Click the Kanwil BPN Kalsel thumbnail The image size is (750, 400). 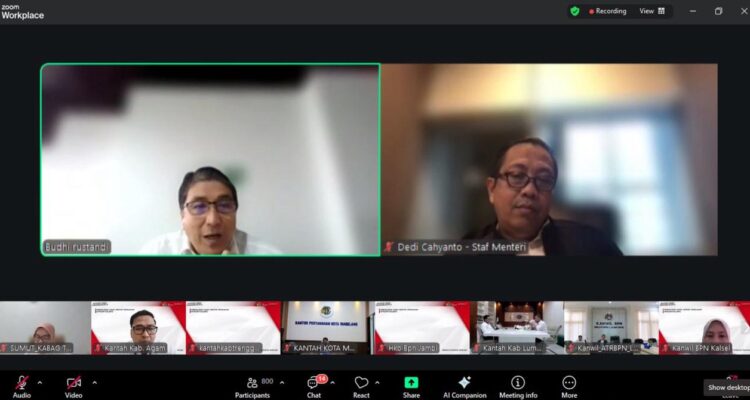(703, 327)
